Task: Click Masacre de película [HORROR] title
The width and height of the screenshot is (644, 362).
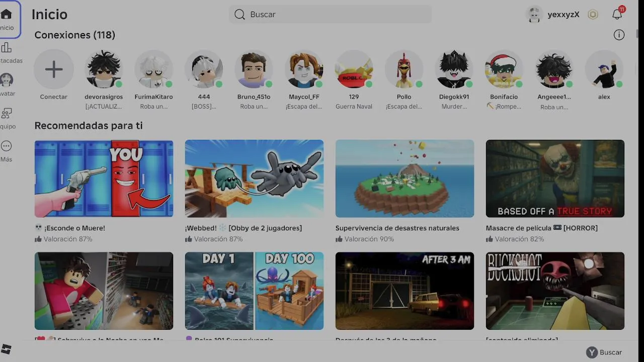Action: click(542, 228)
